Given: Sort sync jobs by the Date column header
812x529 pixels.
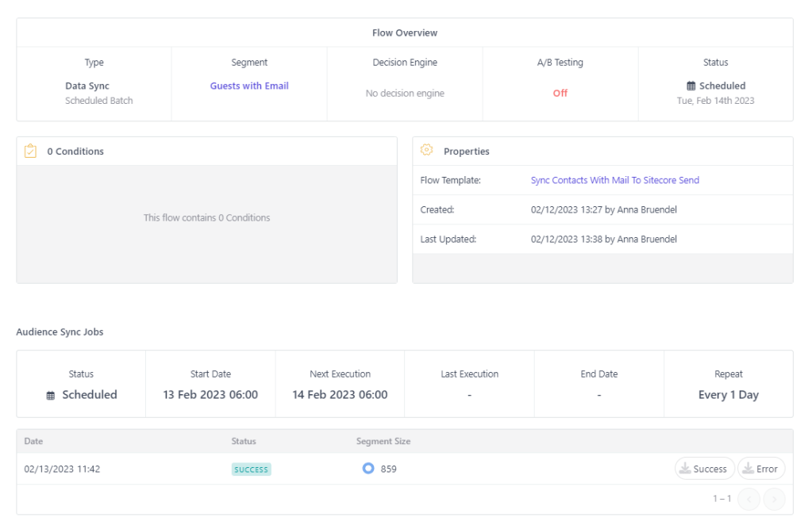Looking at the screenshot, I should [33, 441].
